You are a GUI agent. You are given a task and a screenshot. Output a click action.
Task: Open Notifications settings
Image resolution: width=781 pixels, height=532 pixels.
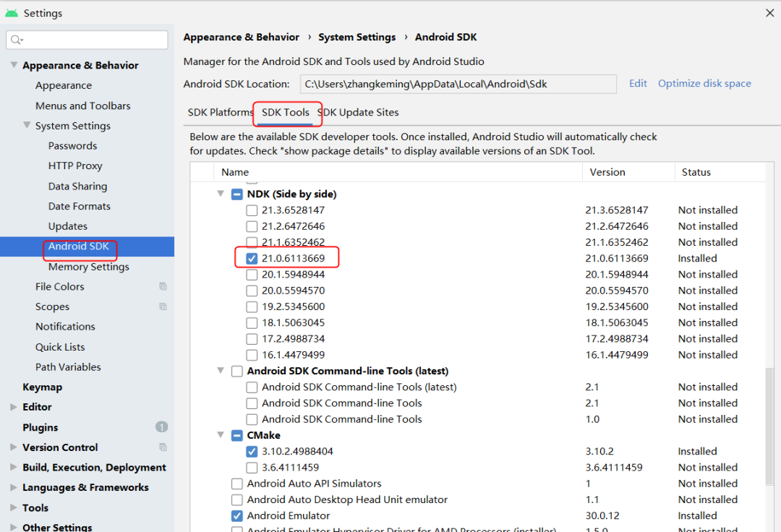(x=65, y=327)
